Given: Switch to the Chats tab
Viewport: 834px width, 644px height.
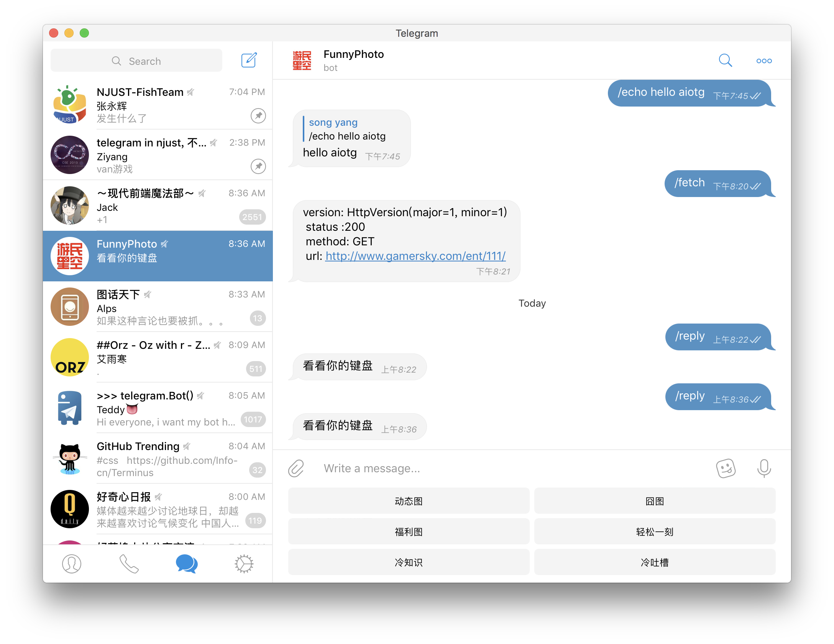Looking at the screenshot, I should [x=187, y=563].
